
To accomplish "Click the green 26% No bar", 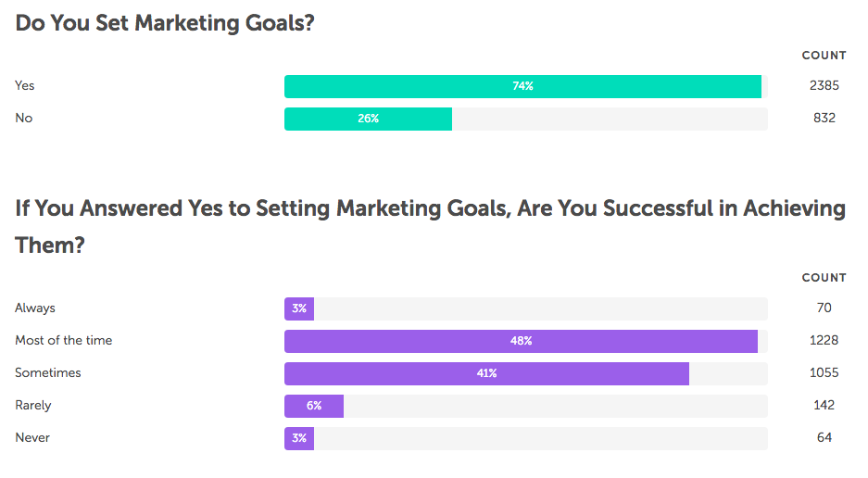I will coord(368,119).
